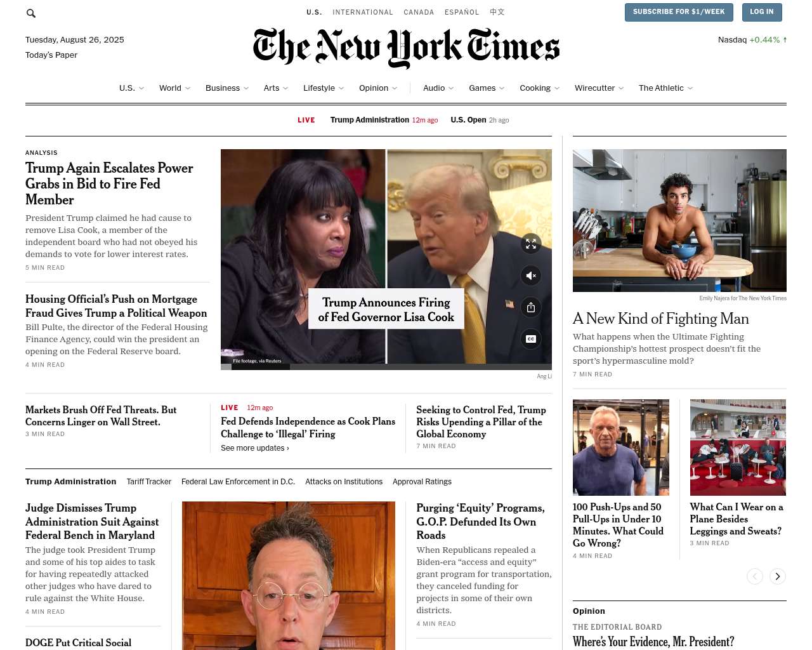Open Today's Paper link
The height and width of the screenshot is (650, 812).
pos(51,55)
